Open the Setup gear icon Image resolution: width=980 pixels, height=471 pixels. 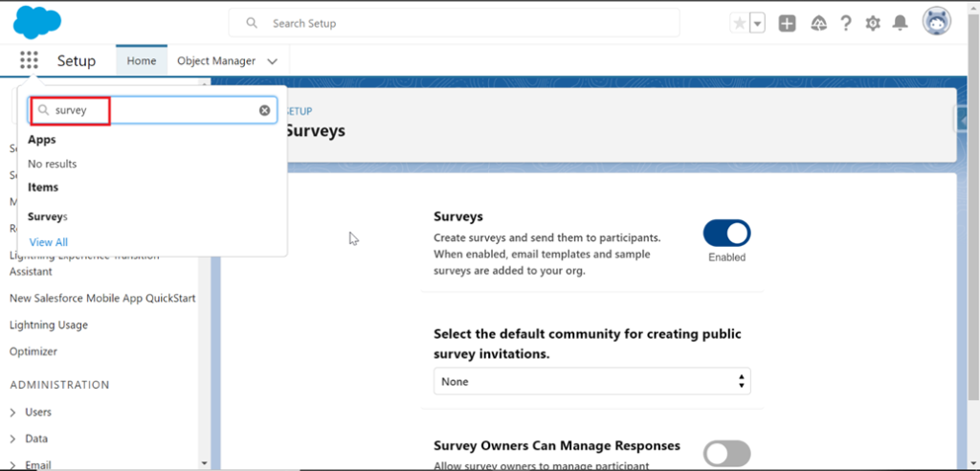click(x=873, y=24)
